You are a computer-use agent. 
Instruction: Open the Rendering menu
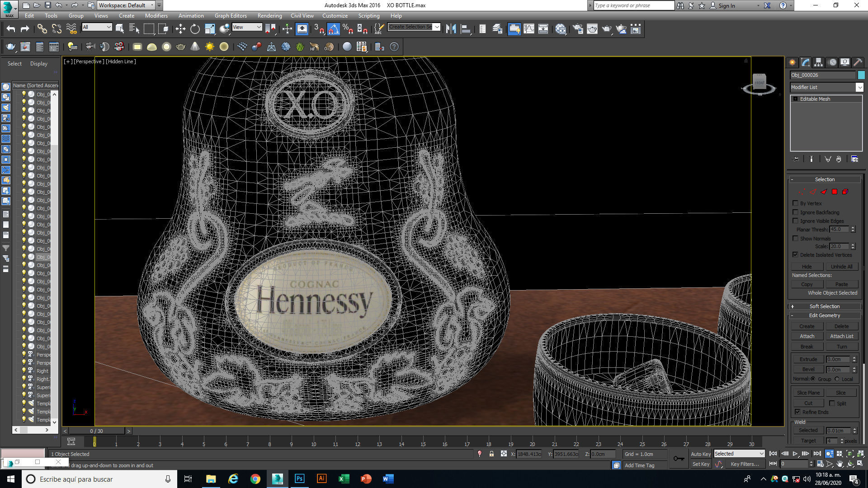coord(269,16)
